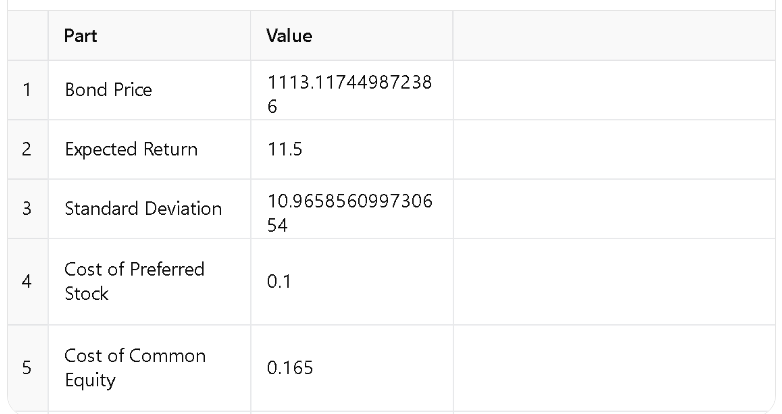Click the empty cell beside Bond Price value
The height and width of the screenshot is (414, 782).
coord(612,90)
